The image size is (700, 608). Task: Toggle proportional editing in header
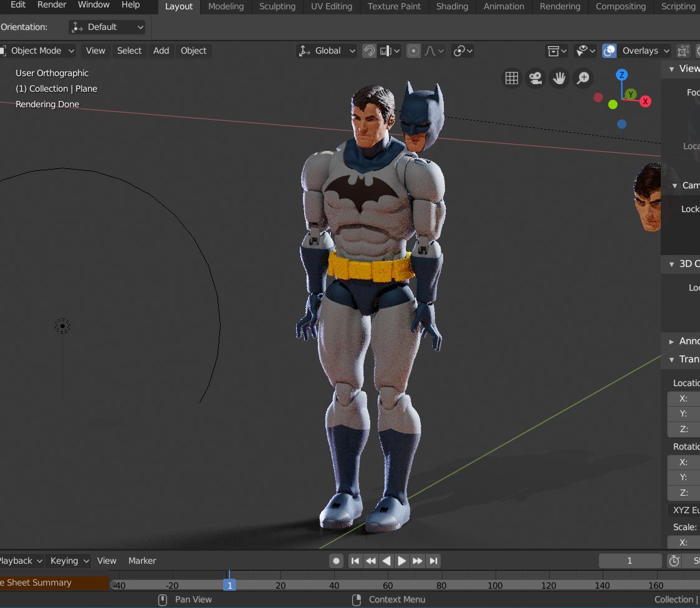pos(413,51)
